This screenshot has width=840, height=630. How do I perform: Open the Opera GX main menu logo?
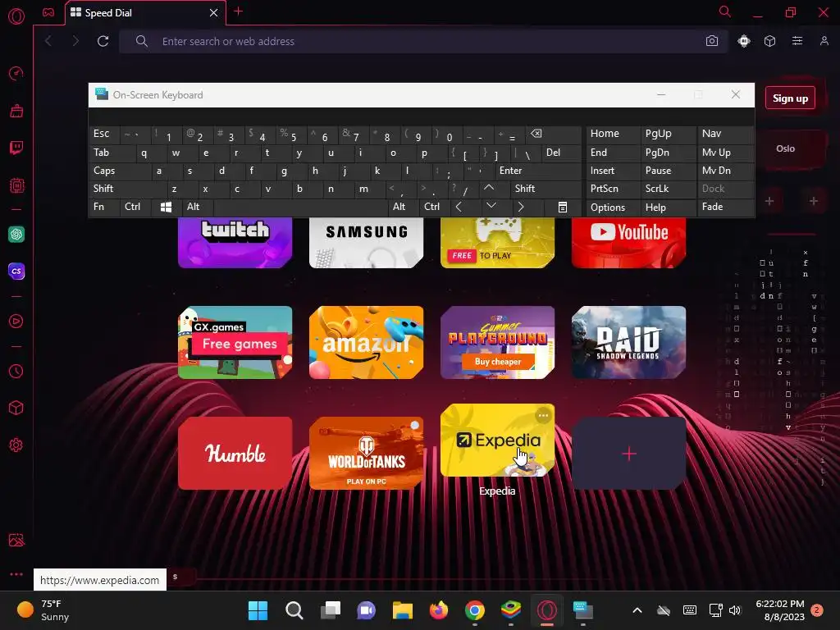tap(16, 16)
